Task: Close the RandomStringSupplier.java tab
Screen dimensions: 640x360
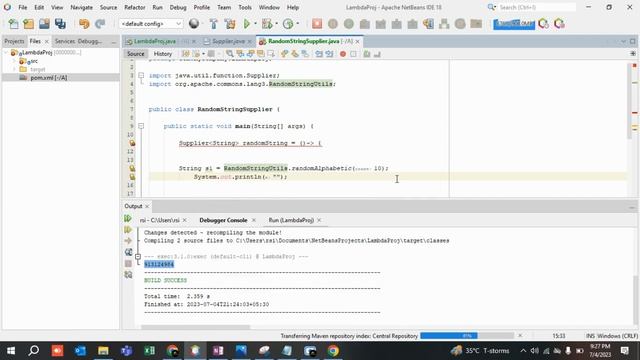Action: [x=358, y=41]
